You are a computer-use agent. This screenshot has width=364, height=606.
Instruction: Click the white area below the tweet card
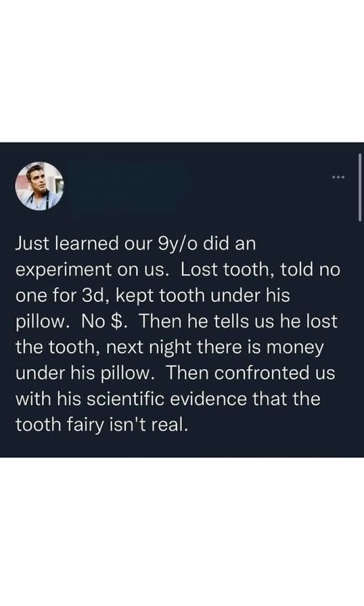point(182,531)
